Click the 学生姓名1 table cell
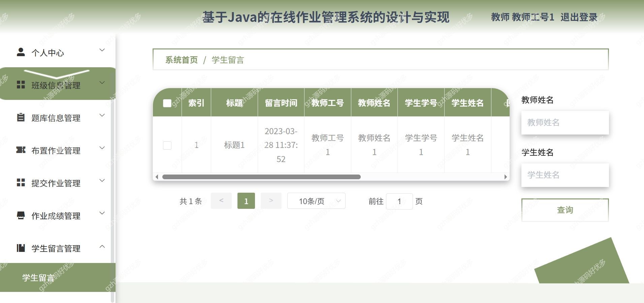This screenshot has height=303, width=644. (x=468, y=145)
